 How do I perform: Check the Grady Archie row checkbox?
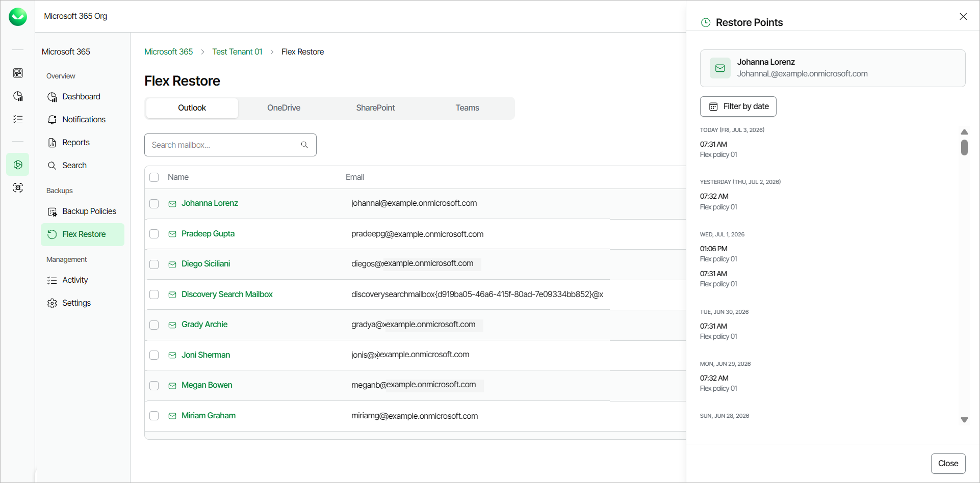tap(154, 325)
